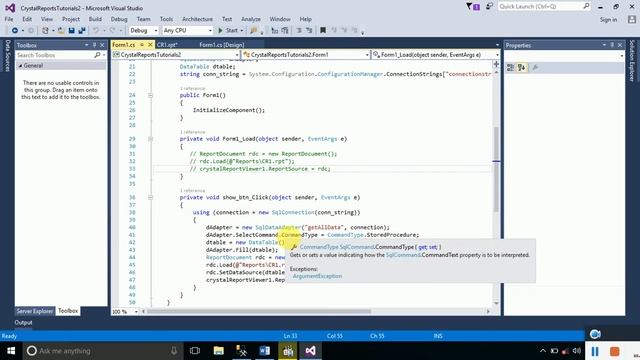Screen dimensions: 640x360
Task: Click the Find in Files toolbar icon
Action: [x=253, y=31]
